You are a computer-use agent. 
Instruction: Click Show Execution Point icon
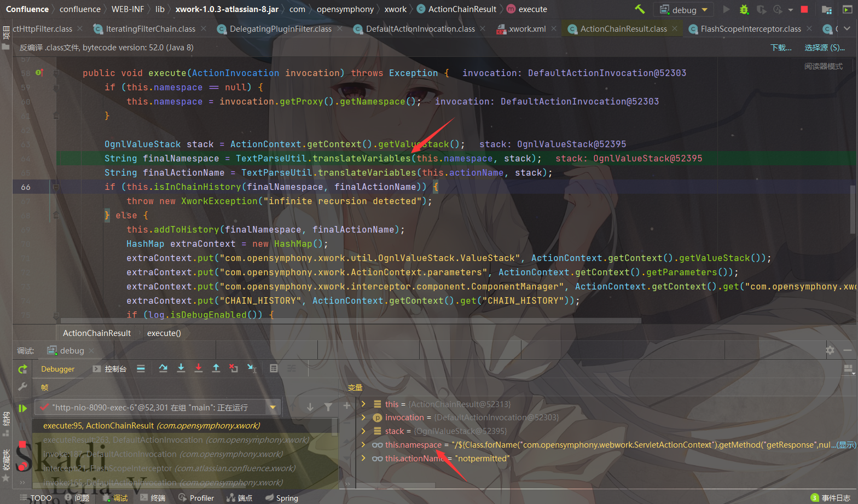141,369
